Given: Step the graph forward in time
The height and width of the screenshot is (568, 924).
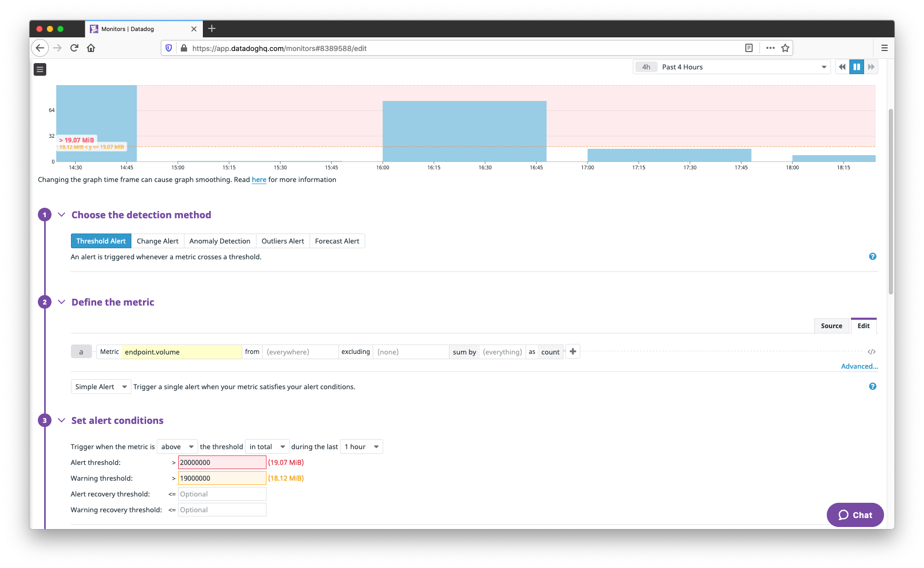Looking at the screenshot, I should point(871,67).
